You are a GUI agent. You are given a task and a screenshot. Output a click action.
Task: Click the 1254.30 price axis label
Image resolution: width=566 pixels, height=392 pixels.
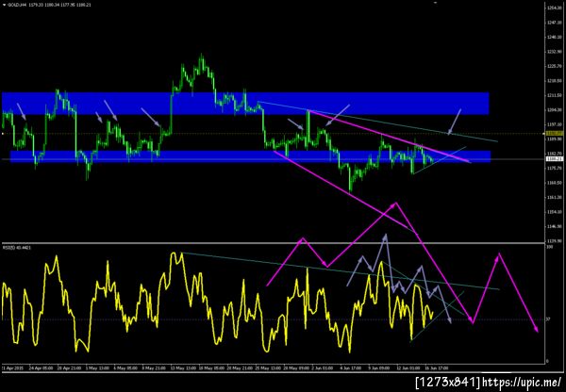pos(553,8)
